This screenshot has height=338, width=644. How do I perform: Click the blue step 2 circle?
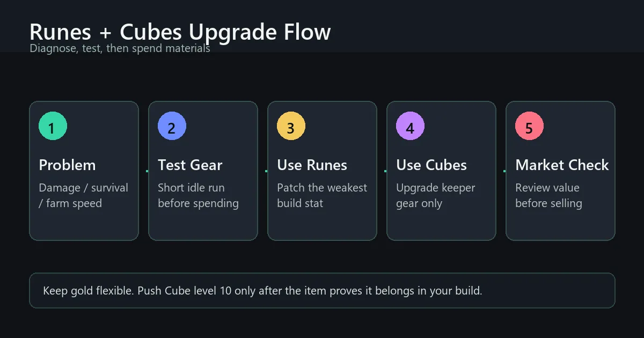(172, 127)
